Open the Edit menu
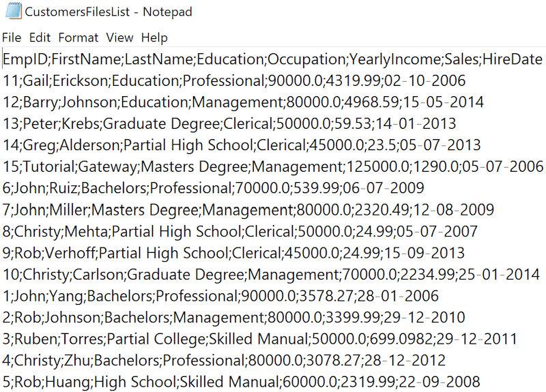This screenshot has height=392, width=546. click(x=40, y=37)
